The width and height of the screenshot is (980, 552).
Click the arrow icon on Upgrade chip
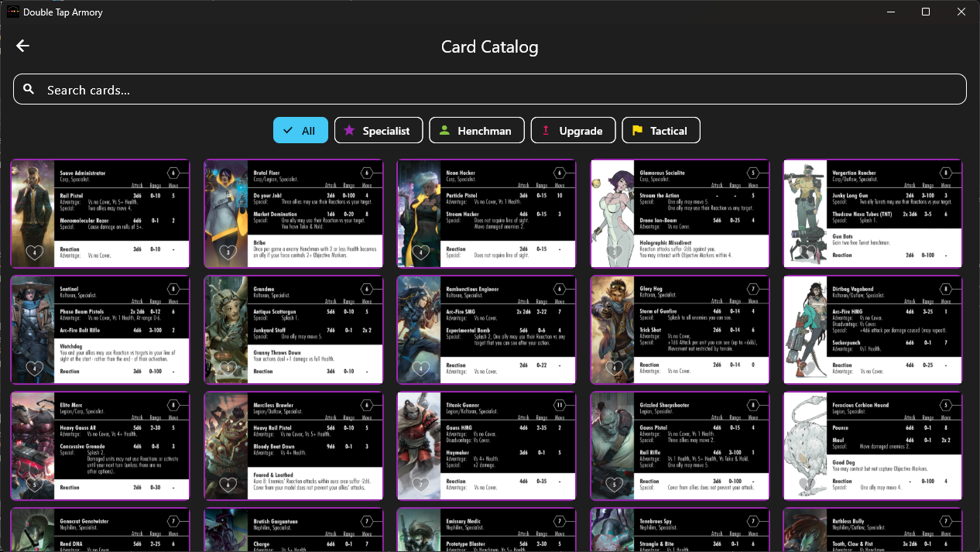(x=546, y=130)
